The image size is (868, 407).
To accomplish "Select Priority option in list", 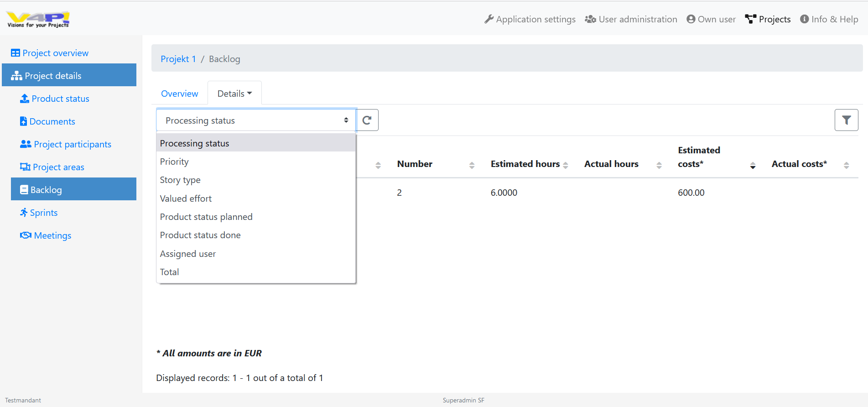I will coord(256,162).
